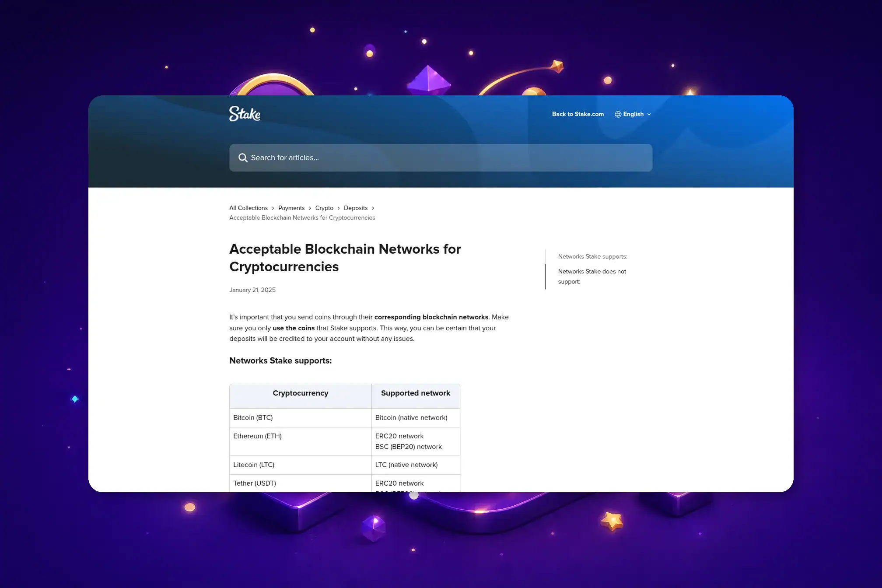Screen dimensions: 882x588
Task: Select the Litecoin (LTC) cell
Action: point(301,465)
